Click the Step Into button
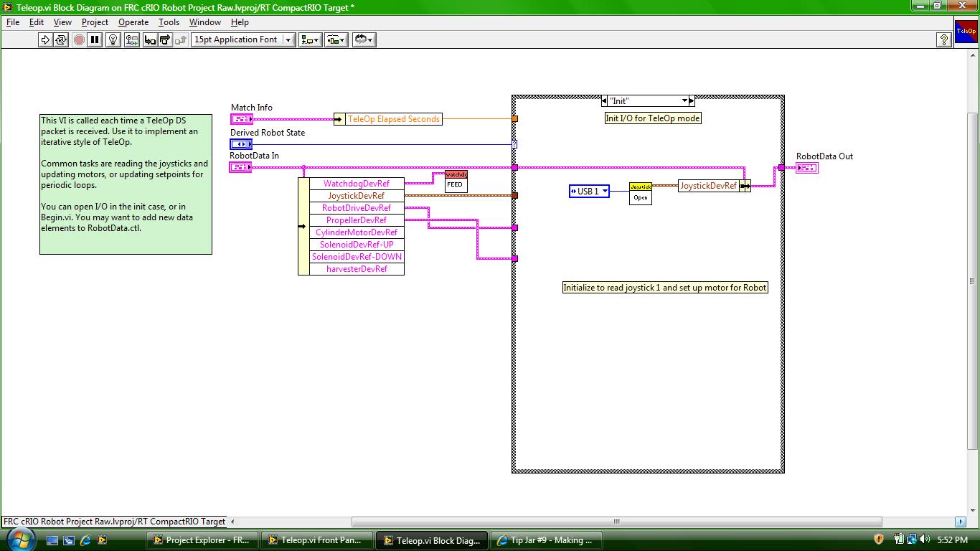Viewport: 980px width, 551px height. point(150,40)
